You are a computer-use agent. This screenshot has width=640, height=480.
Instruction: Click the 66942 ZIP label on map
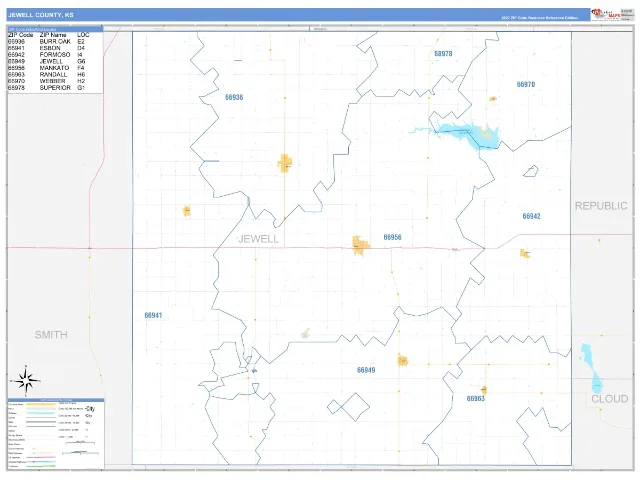pos(531,216)
